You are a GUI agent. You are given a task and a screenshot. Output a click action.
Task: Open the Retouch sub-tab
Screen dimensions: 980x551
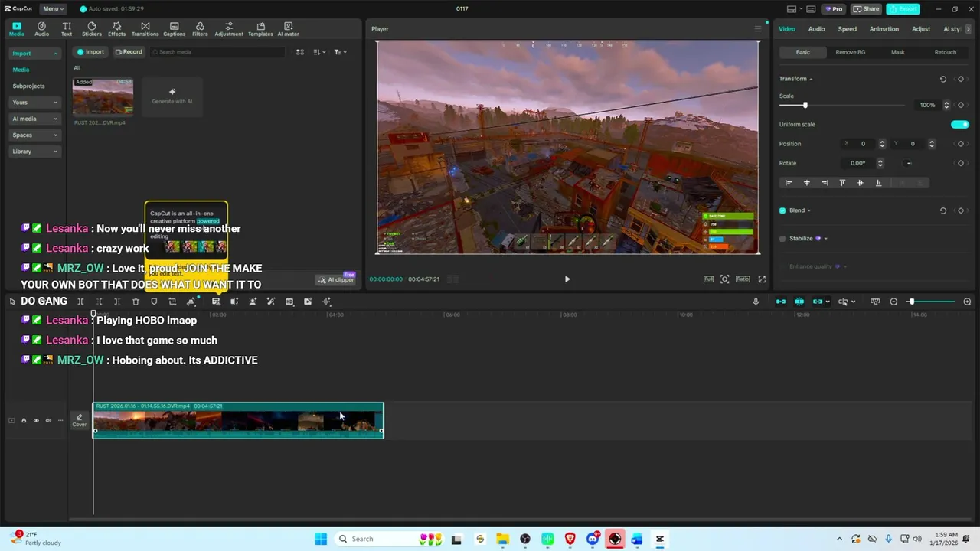tap(945, 52)
